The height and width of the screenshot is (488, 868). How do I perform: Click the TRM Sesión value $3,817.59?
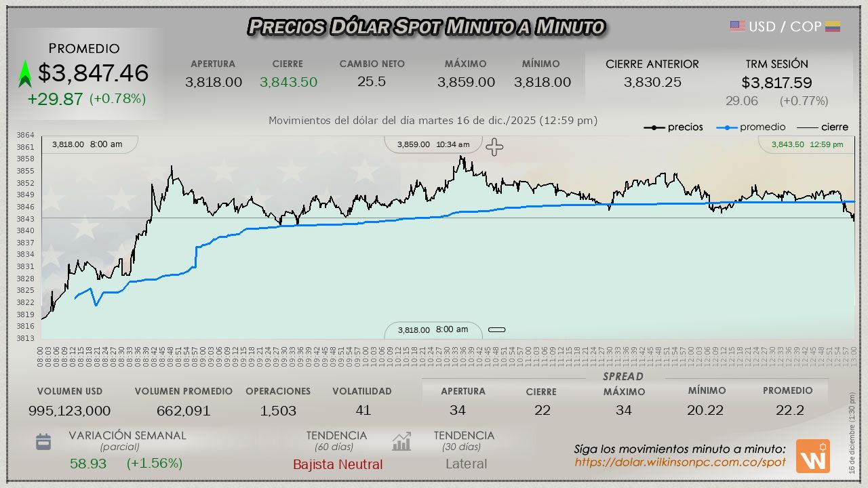click(776, 83)
